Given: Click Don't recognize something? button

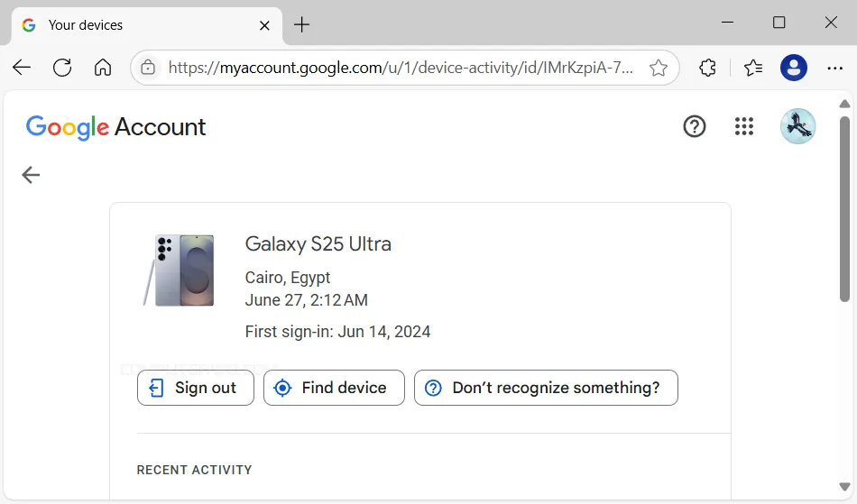Looking at the screenshot, I should 546,388.
